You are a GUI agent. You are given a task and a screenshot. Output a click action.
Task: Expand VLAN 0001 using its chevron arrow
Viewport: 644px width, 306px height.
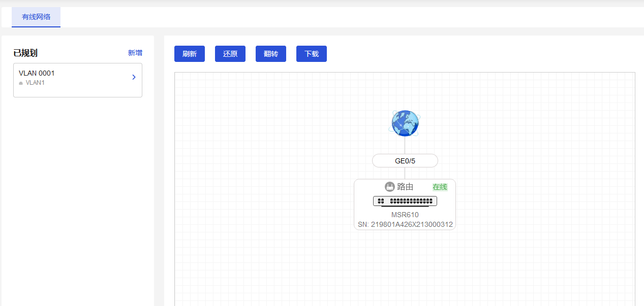click(x=134, y=77)
